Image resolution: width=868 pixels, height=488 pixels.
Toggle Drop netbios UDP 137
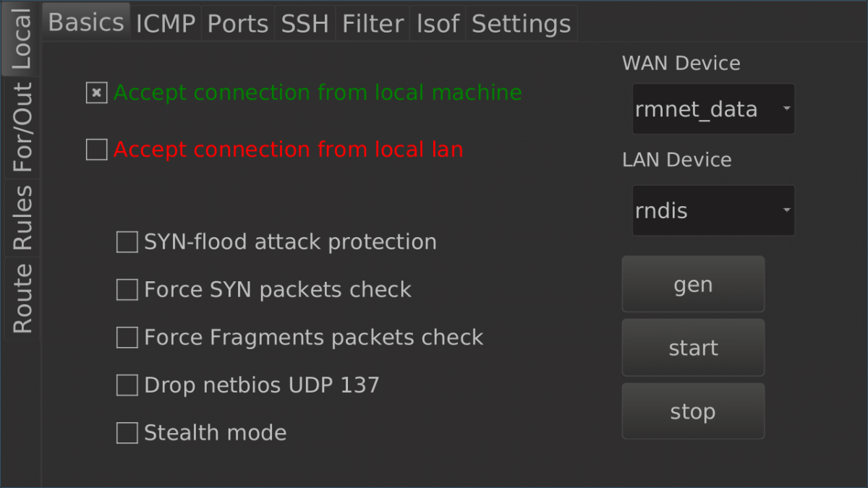tap(127, 385)
